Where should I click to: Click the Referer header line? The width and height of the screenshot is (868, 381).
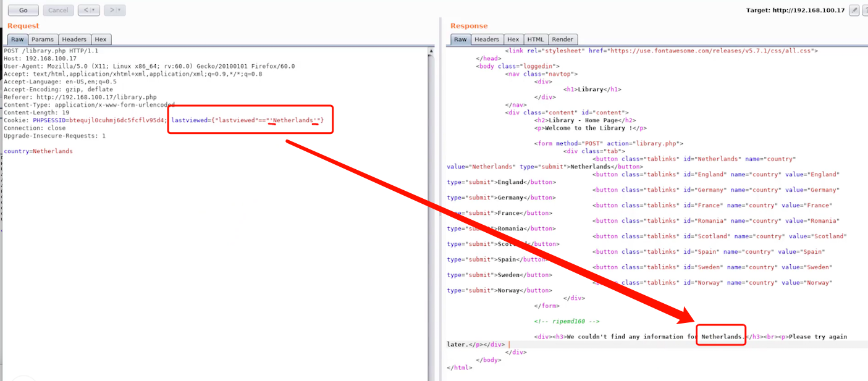(x=80, y=97)
